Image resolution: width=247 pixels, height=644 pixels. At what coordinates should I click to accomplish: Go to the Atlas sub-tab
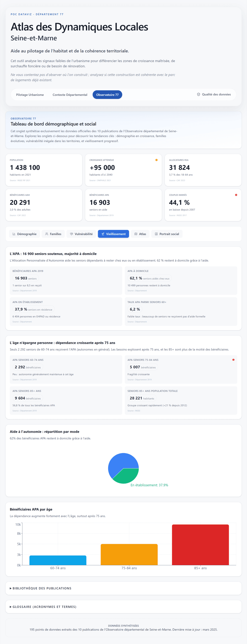140,234
